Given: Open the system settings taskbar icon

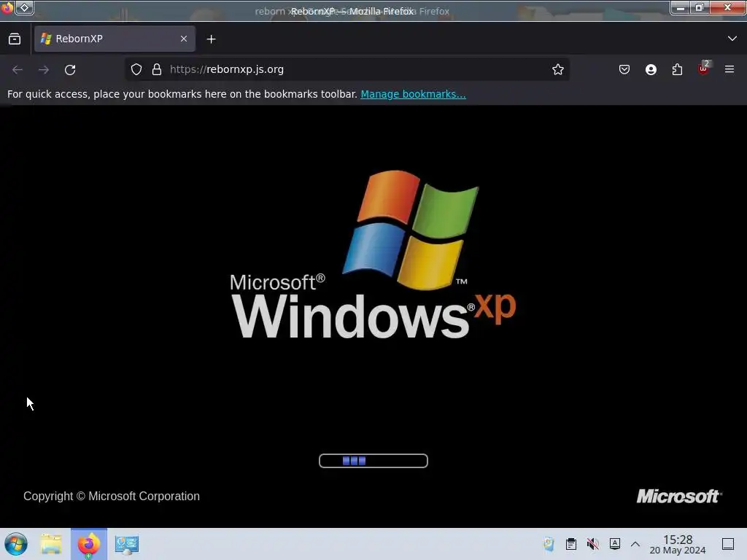Looking at the screenshot, I should click(x=127, y=545).
